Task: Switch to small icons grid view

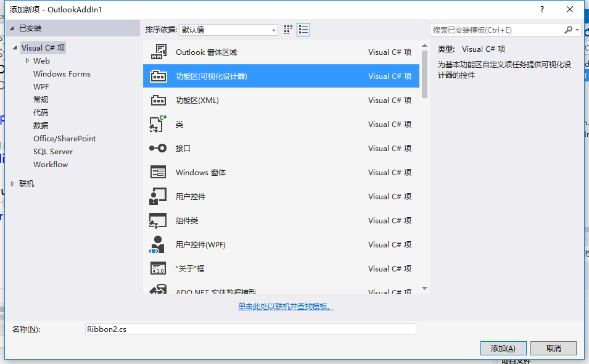Action: coord(288,30)
